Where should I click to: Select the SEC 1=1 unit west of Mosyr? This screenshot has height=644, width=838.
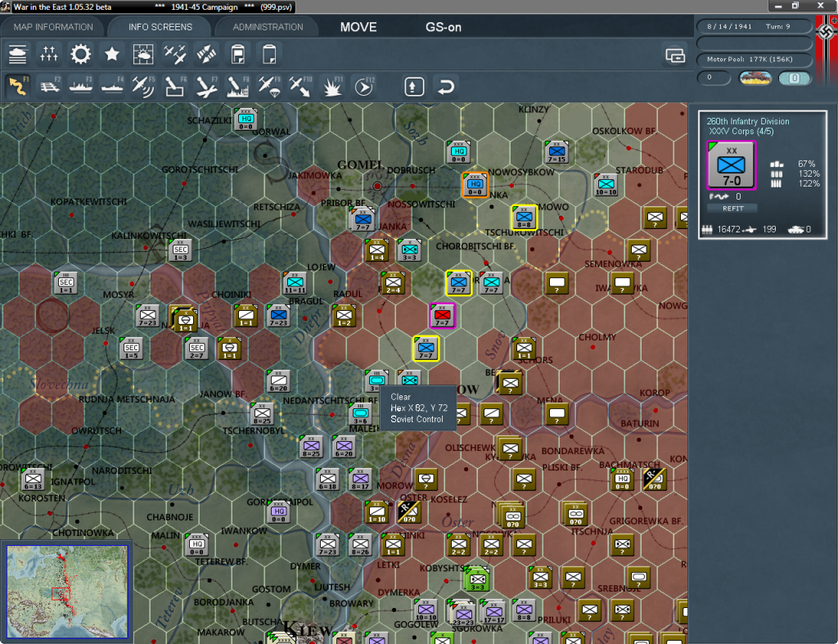tap(66, 282)
